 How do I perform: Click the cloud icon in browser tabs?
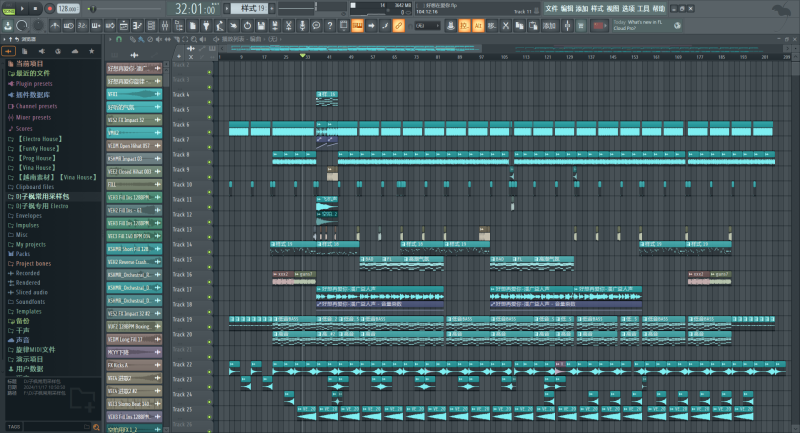[73, 50]
